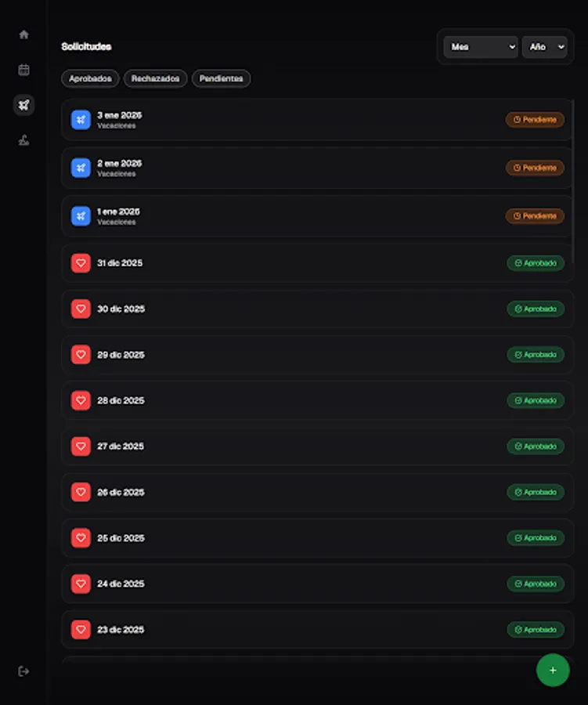Click the logout icon in sidebar
Image resolution: width=588 pixels, height=705 pixels.
(x=23, y=671)
